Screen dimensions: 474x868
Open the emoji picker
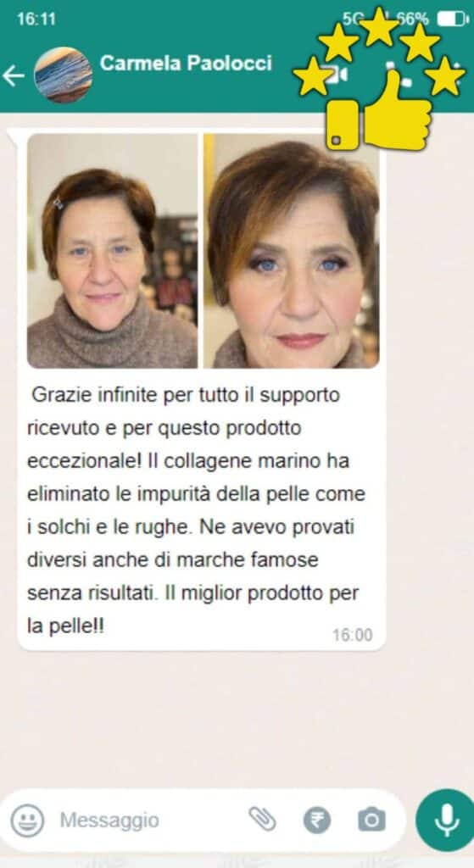(x=27, y=820)
